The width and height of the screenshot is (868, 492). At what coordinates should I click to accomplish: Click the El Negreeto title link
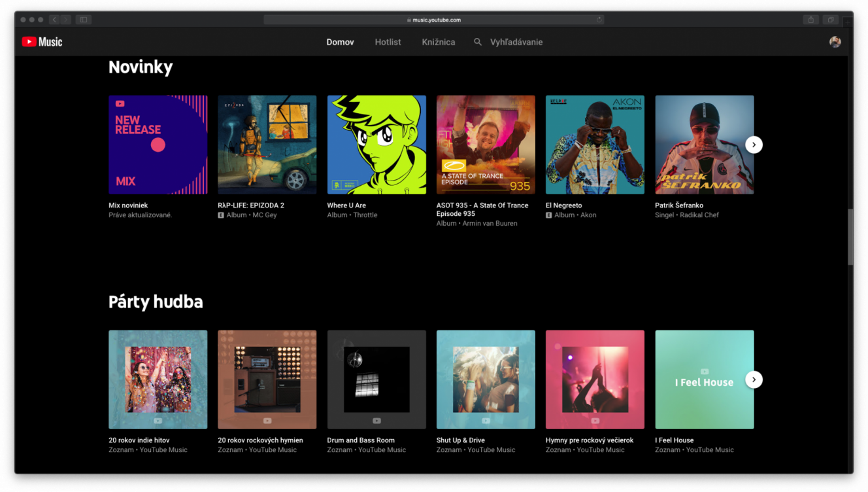[563, 205]
